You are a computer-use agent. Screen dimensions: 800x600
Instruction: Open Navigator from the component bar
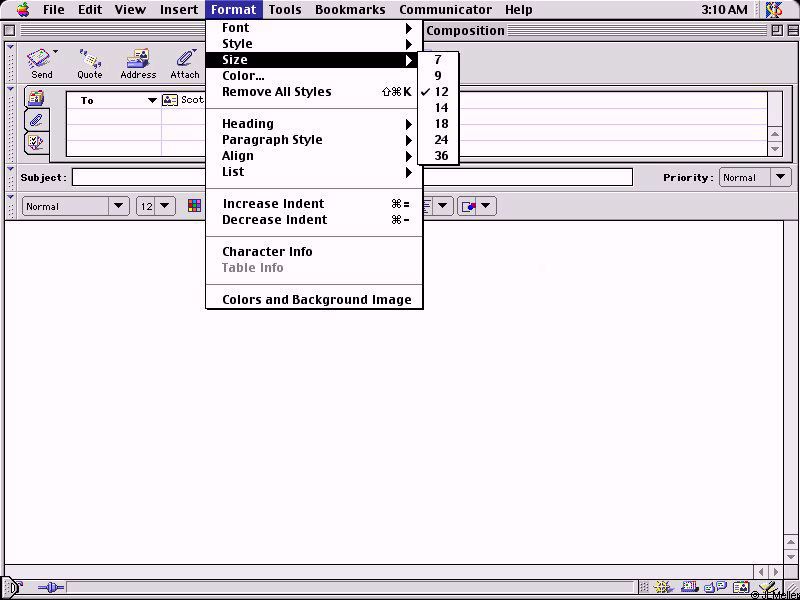[x=663, y=588]
